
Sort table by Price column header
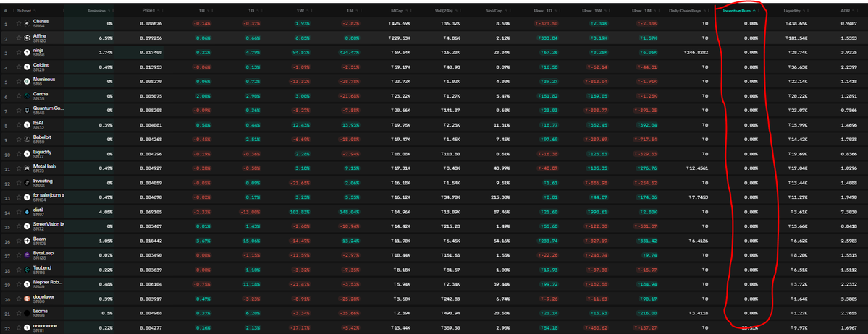coord(151,11)
